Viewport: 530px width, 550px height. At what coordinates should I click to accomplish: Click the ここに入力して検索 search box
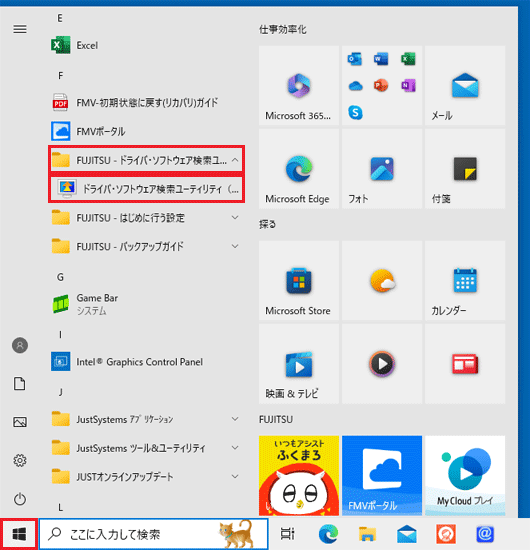click(x=154, y=534)
